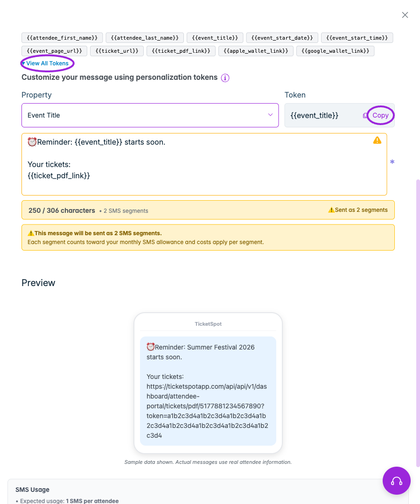The height and width of the screenshot is (504, 420).
Task: Click the TicketSpot sender name in preview
Action: coord(208,324)
